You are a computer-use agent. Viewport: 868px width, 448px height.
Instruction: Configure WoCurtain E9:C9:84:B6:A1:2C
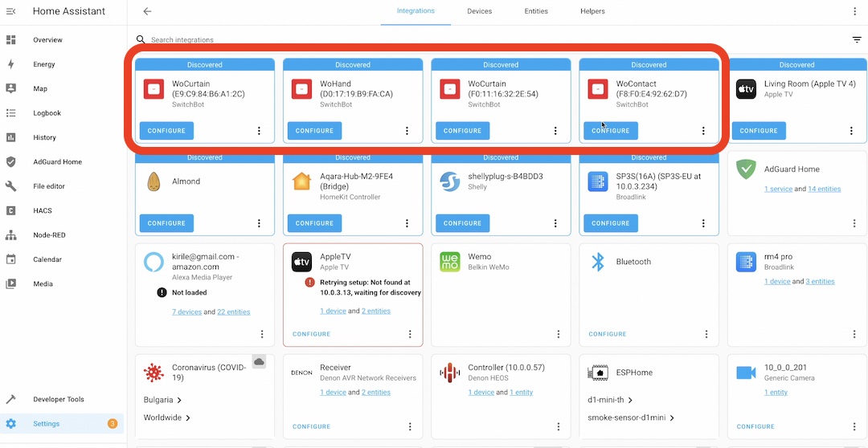point(166,131)
